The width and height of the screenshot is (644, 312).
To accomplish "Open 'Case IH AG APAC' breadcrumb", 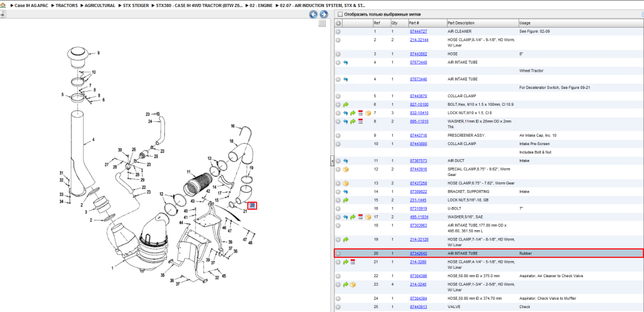I will (32, 6).
